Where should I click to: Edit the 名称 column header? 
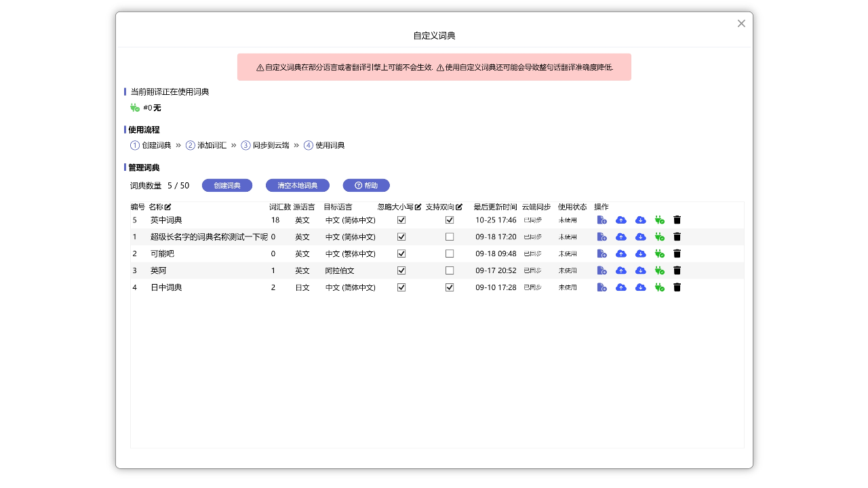tap(167, 207)
